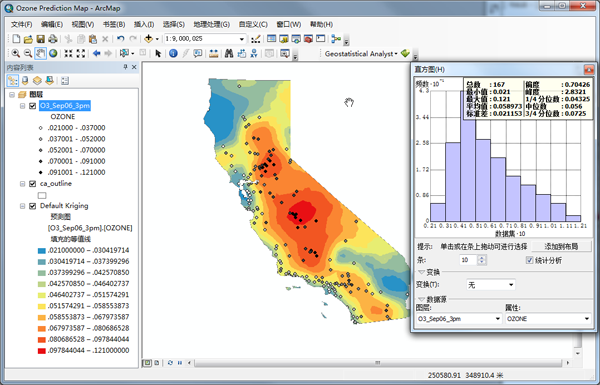Click the Save document icon
Image resolution: width=600 pixels, height=385 pixels.
(40, 39)
